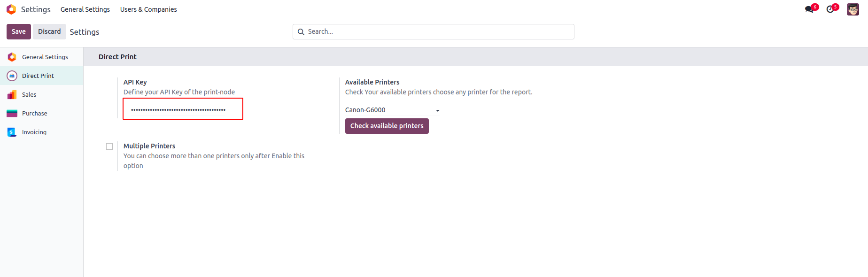This screenshot has height=277, width=868.
Task: Click the API Key password field
Action: click(x=183, y=109)
